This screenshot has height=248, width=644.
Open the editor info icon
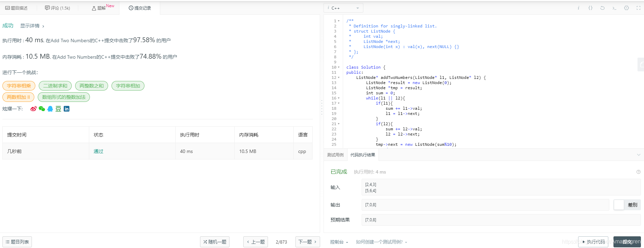(x=578, y=8)
